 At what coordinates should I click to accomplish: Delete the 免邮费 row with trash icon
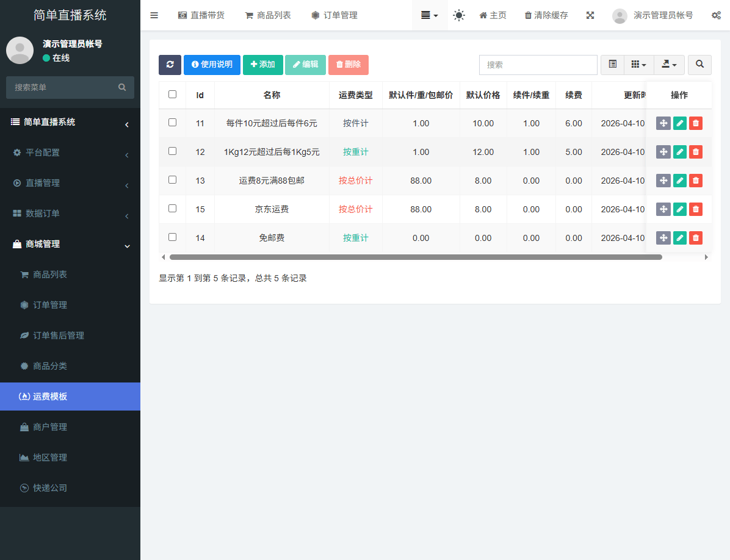696,238
